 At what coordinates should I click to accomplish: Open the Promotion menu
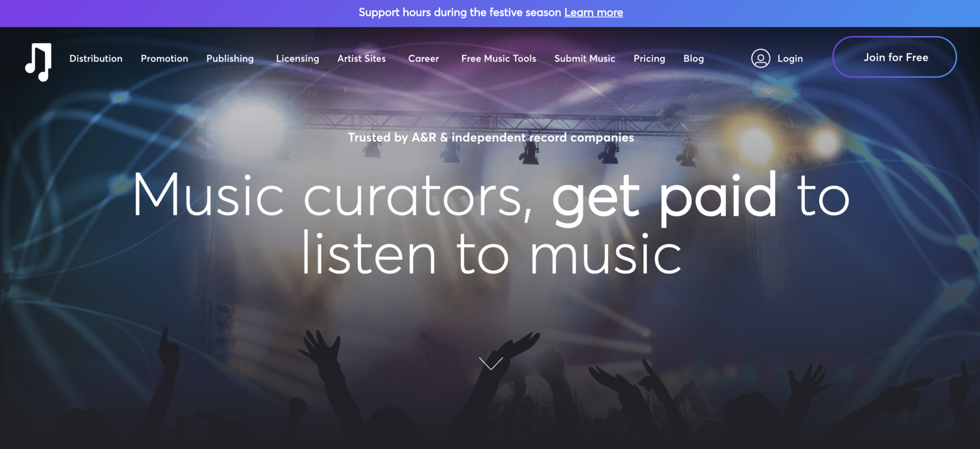[x=164, y=58]
